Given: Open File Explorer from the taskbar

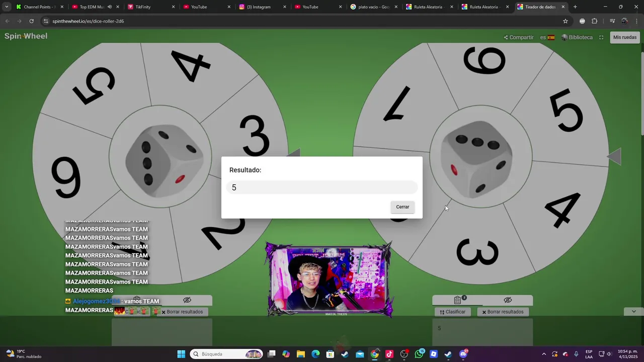Looking at the screenshot, I should click(301, 354).
